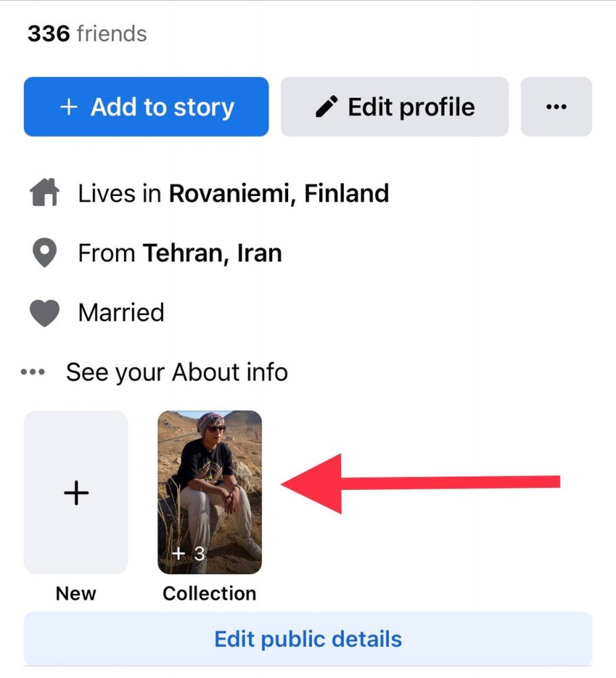Click Tehran, Iran in the From row
The height and width of the screenshot is (678, 616).
click(x=212, y=253)
